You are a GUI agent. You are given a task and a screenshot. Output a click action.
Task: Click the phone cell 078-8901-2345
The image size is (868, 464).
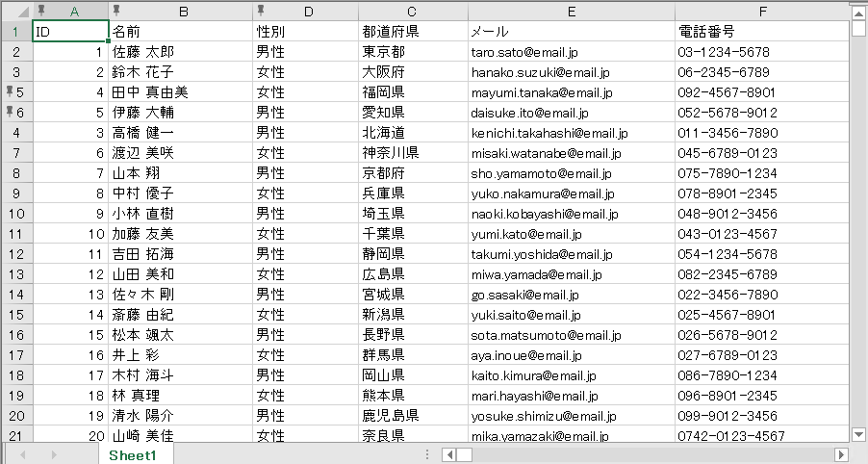coord(762,193)
